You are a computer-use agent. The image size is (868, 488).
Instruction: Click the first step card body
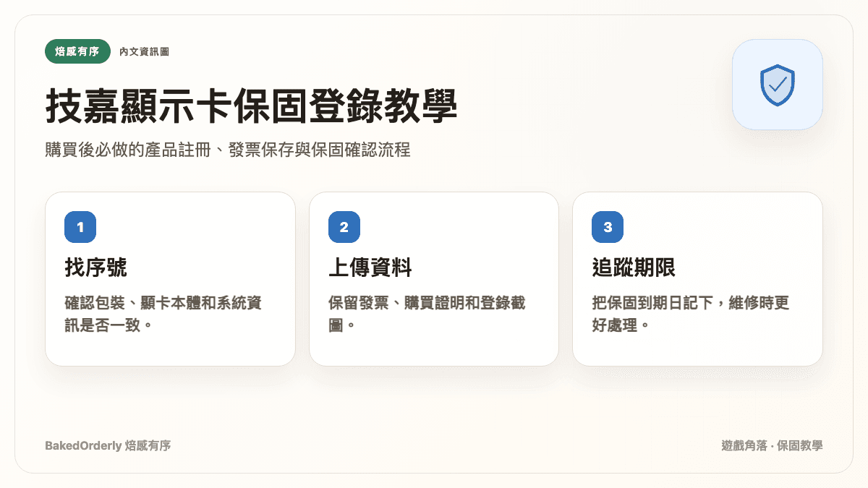(x=170, y=279)
